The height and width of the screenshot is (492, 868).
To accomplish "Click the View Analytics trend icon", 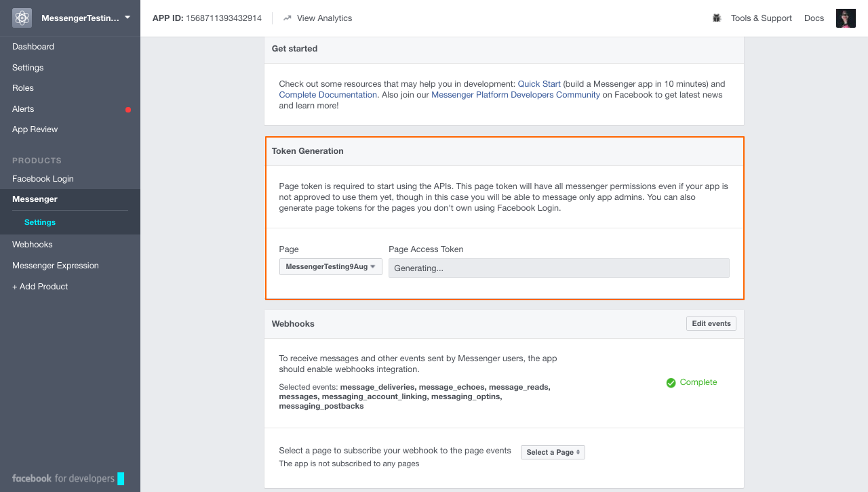I will pos(288,18).
